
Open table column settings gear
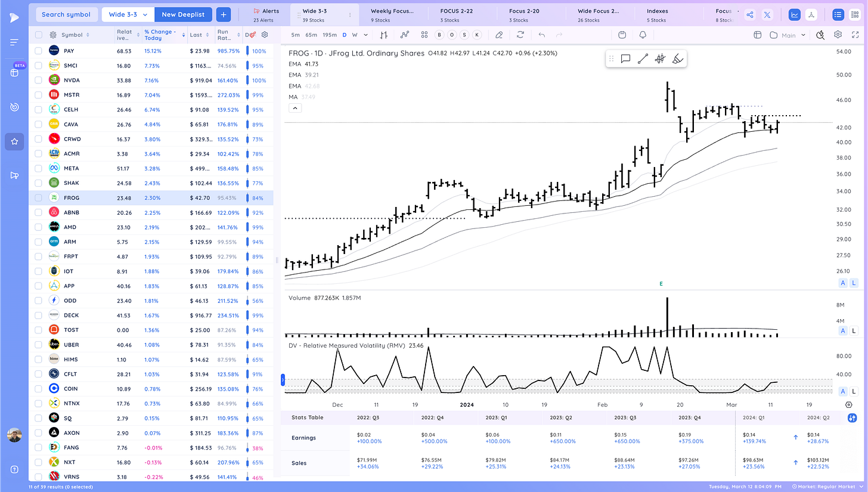pyautogui.click(x=265, y=35)
